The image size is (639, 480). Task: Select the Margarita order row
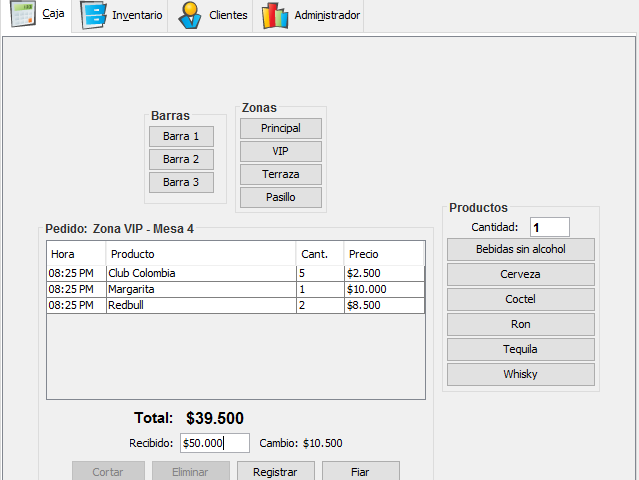coord(200,289)
